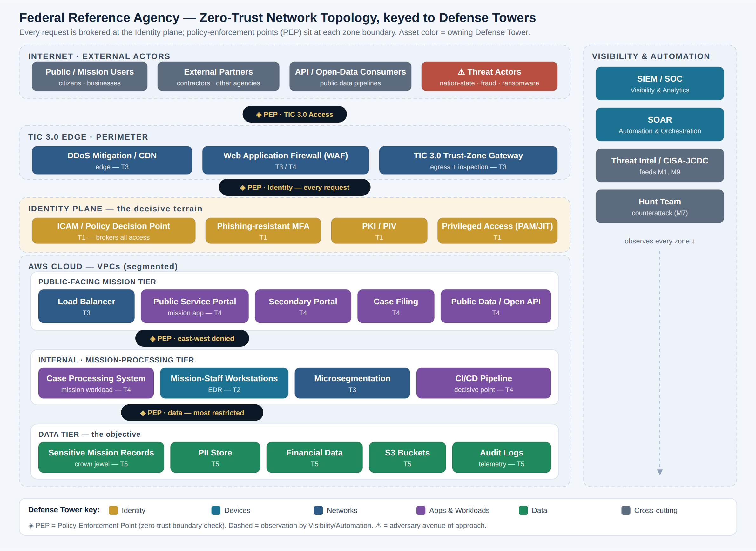Select the Threat Intel / CISA-JCDC box
This screenshot has height=551, width=756.
point(659,165)
